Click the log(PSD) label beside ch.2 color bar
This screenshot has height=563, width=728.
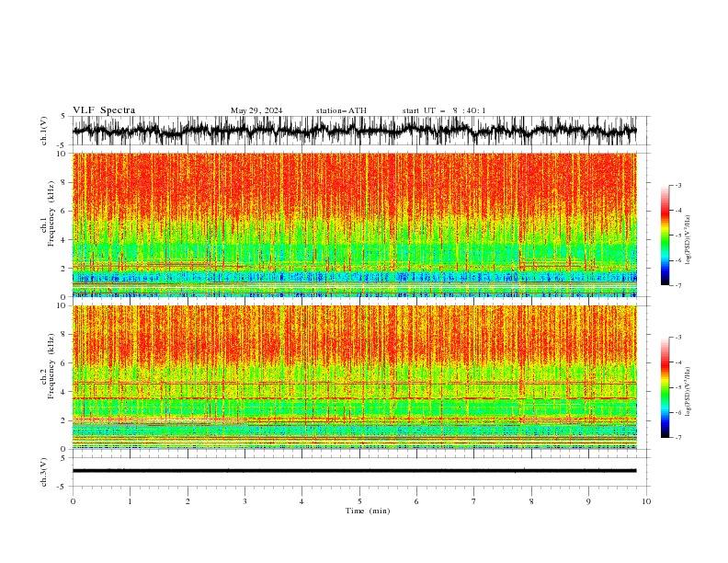tap(688, 392)
